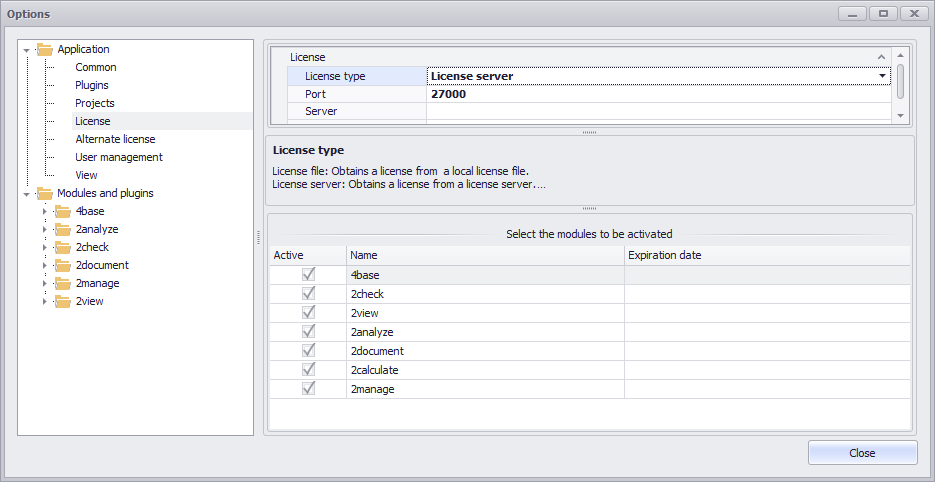Click the 2document folder icon in tree
Image resolution: width=935 pixels, height=482 pixels.
[x=63, y=265]
